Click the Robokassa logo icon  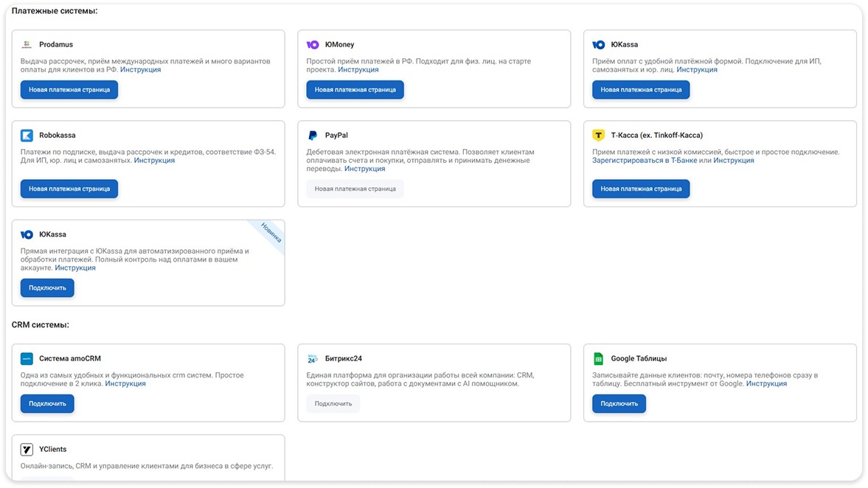27,136
